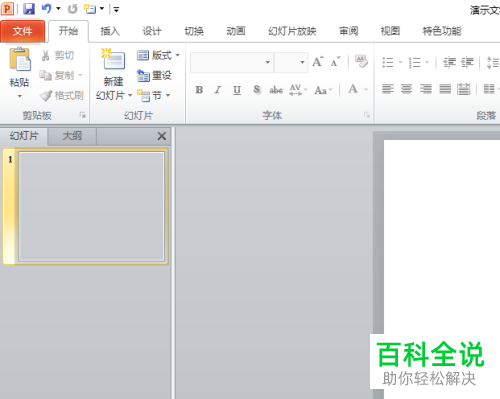Click the PowerPoint application icon in title bar
This screenshot has height=399, width=500.
[7, 9]
